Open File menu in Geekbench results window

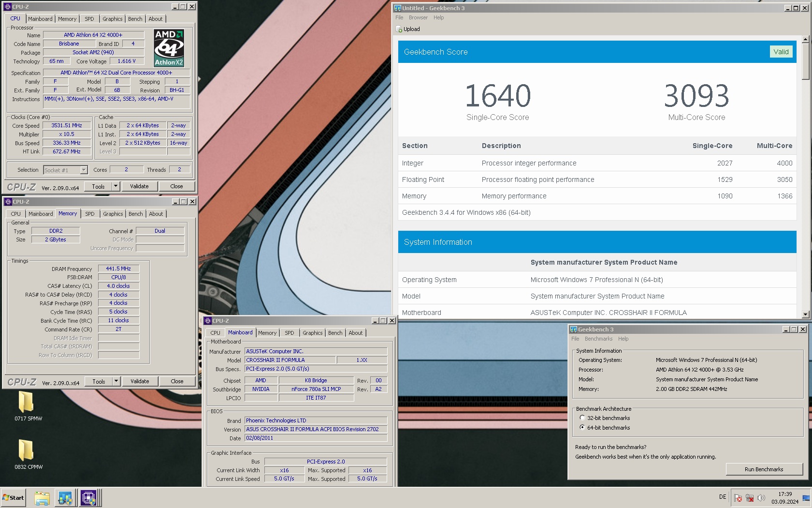tap(399, 17)
